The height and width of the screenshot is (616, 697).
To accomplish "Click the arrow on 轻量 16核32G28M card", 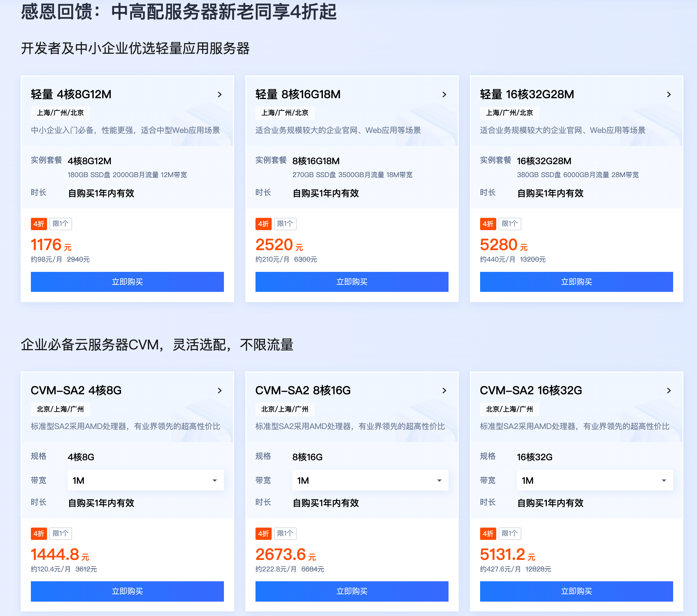I will point(669,94).
